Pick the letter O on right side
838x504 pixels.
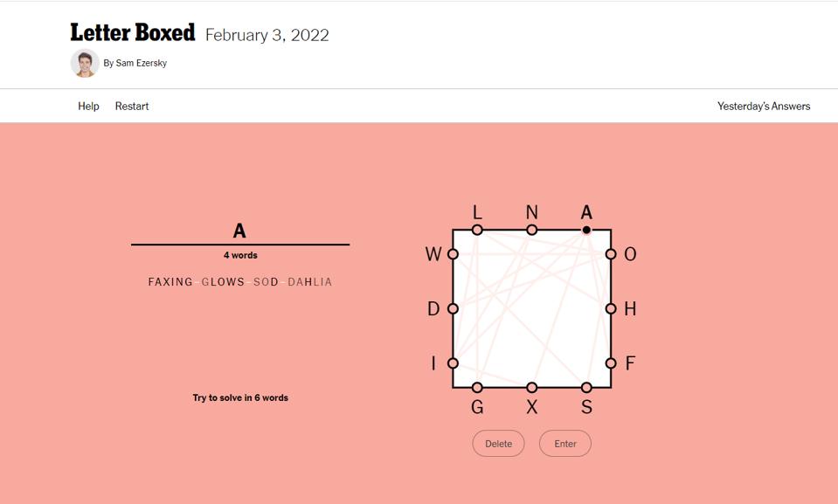pyautogui.click(x=611, y=254)
